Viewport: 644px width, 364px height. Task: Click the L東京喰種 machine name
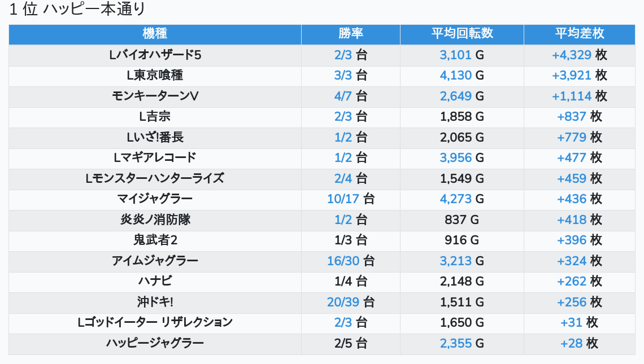155,76
